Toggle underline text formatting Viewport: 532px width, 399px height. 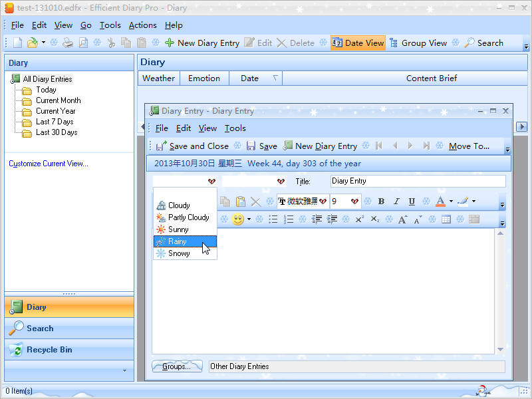point(412,201)
